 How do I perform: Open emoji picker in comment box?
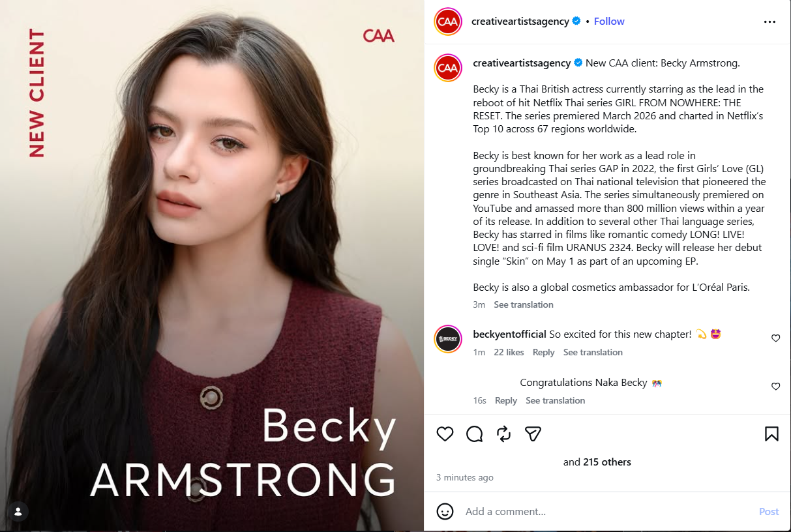click(445, 511)
